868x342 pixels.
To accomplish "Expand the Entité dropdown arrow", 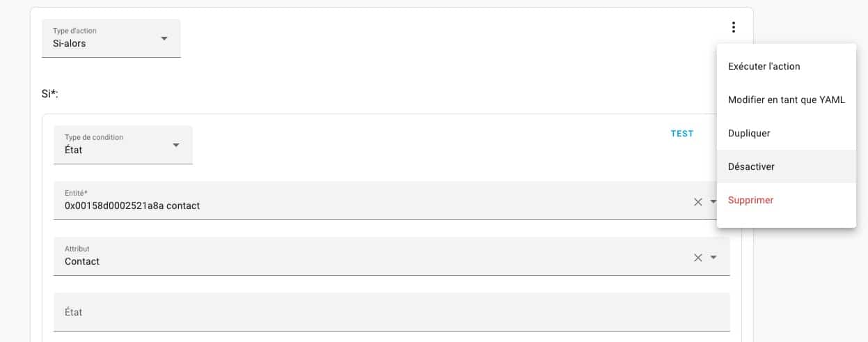I will [x=713, y=202].
